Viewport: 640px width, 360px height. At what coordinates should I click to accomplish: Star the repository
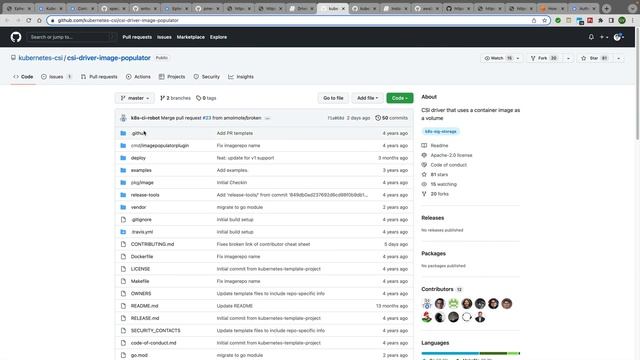pyautogui.click(x=594, y=58)
